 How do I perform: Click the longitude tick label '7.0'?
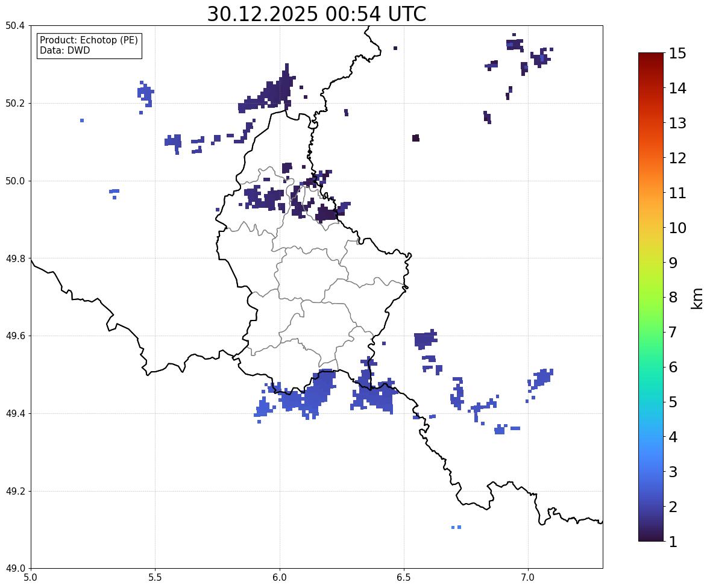click(x=529, y=578)
